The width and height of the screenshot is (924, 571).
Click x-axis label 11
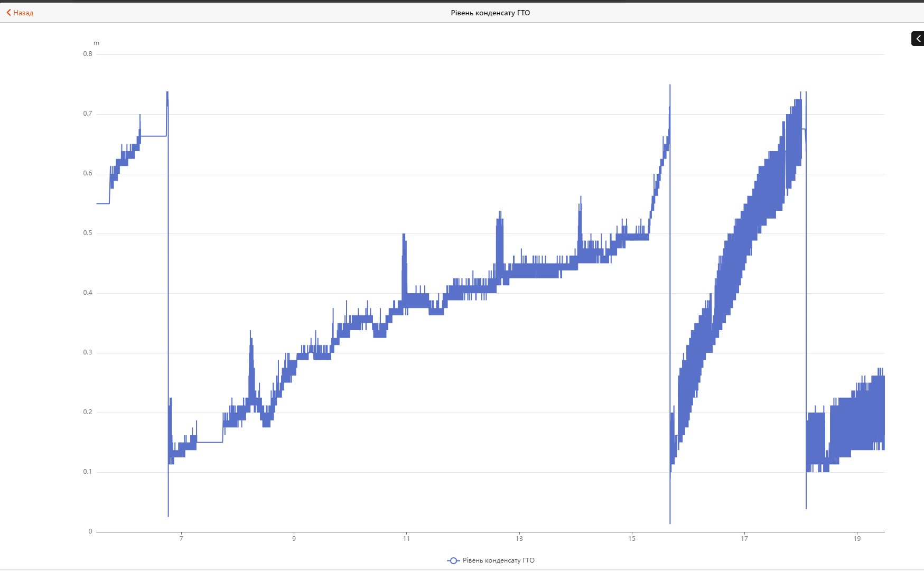coord(406,538)
